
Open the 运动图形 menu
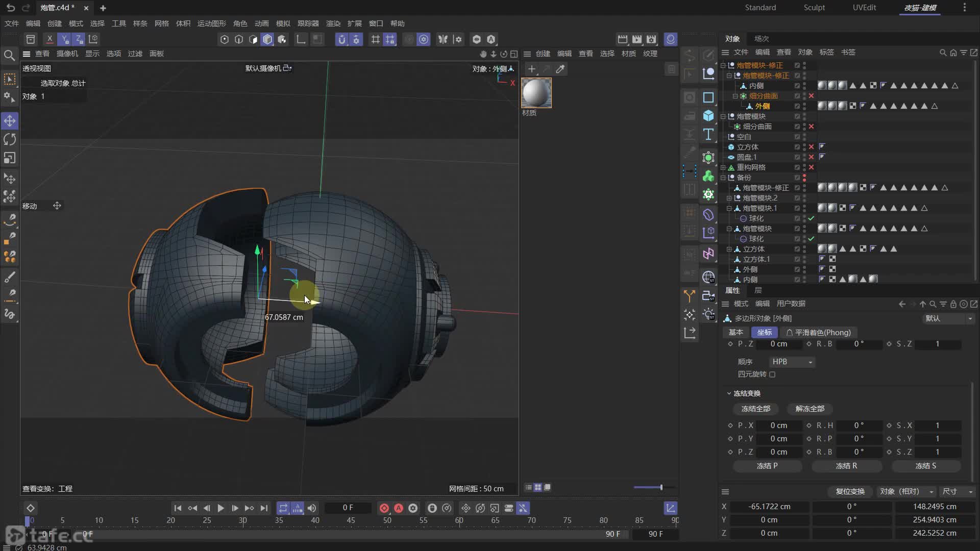[211, 23]
